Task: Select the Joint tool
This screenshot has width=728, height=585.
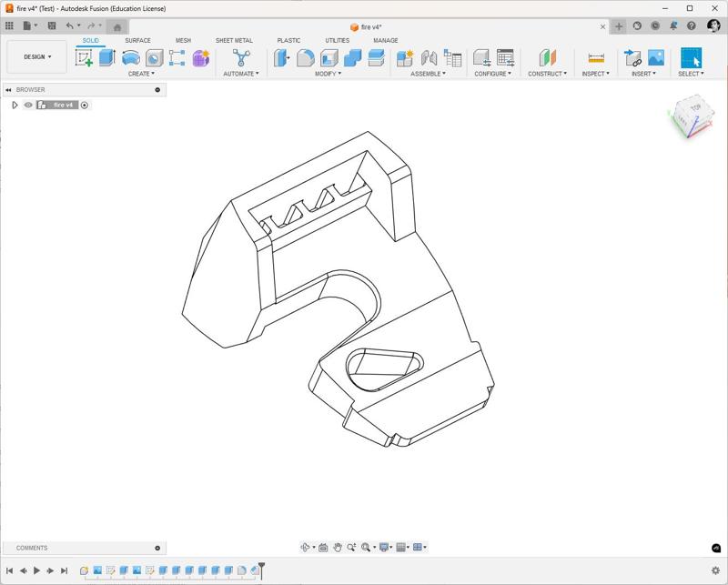Action: click(429, 58)
